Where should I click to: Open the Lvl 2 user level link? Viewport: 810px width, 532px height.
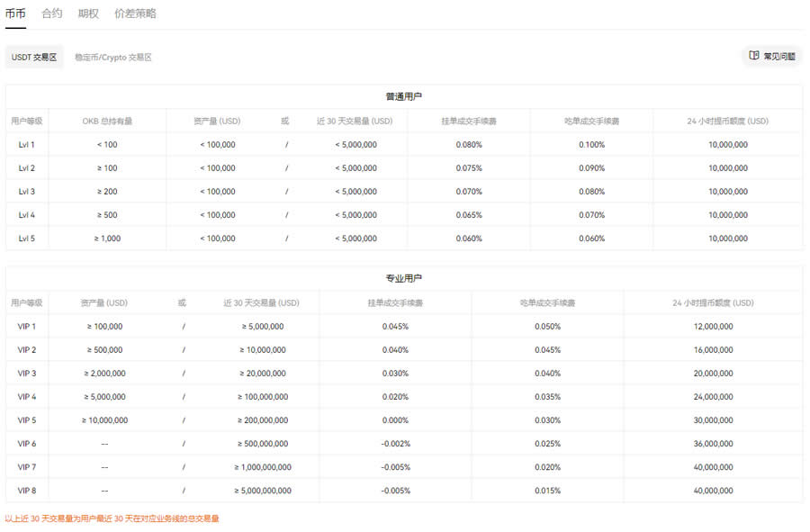point(25,167)
